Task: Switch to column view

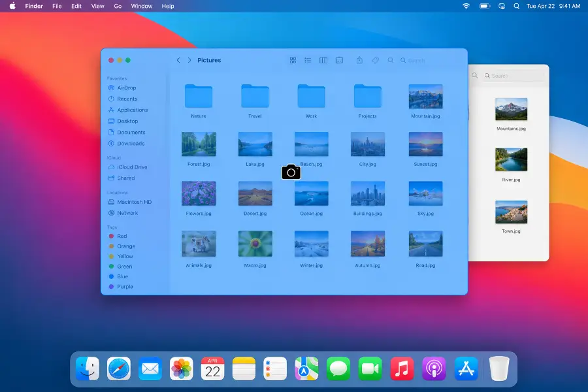Action: pos(323,60)
